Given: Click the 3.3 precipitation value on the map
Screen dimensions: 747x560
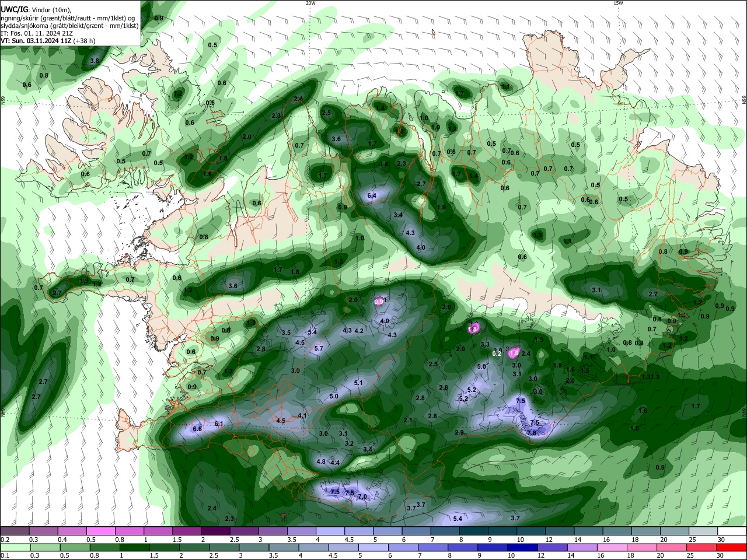Looking at the screenshot, I should click(x=485, y=344).
